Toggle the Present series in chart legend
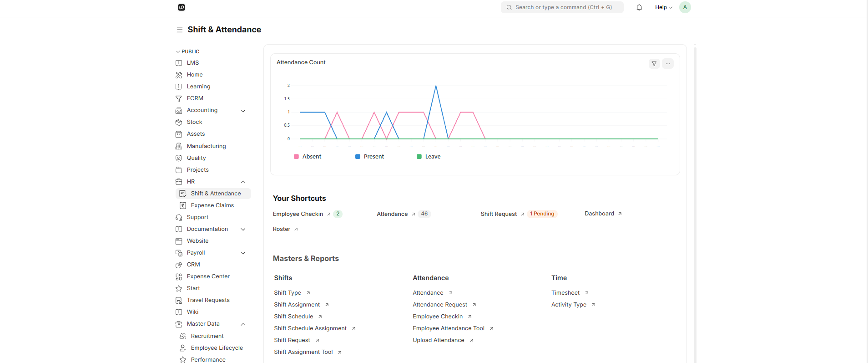Image resolution: width=868 pixels, height=363 pixels. click(369, 157)
